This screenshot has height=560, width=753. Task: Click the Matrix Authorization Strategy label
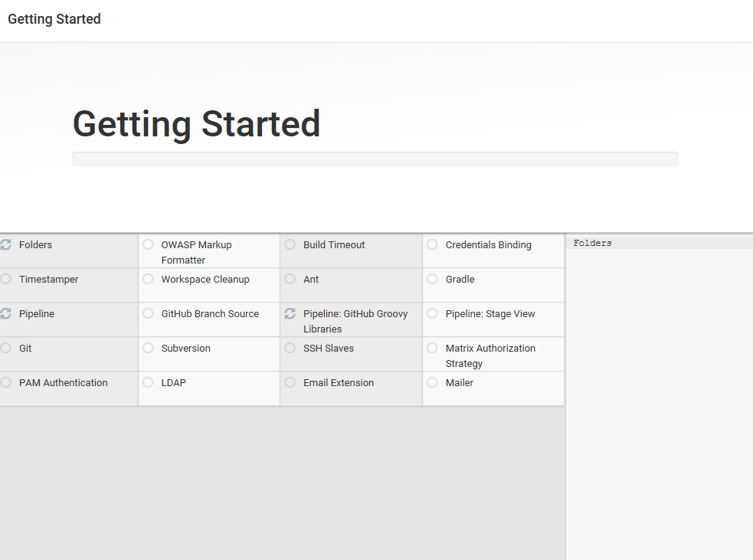[x=490, y=356]
